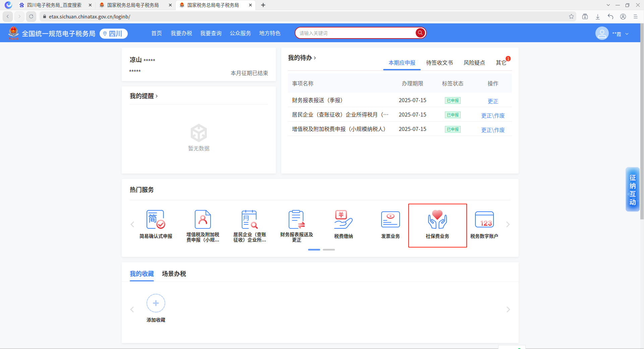
Task: Click the red search magnifier button
Action: (x=420, y=33)
